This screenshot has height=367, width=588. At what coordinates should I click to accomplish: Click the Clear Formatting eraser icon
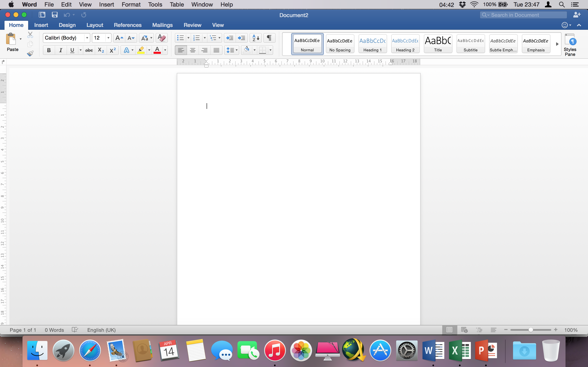161,38
